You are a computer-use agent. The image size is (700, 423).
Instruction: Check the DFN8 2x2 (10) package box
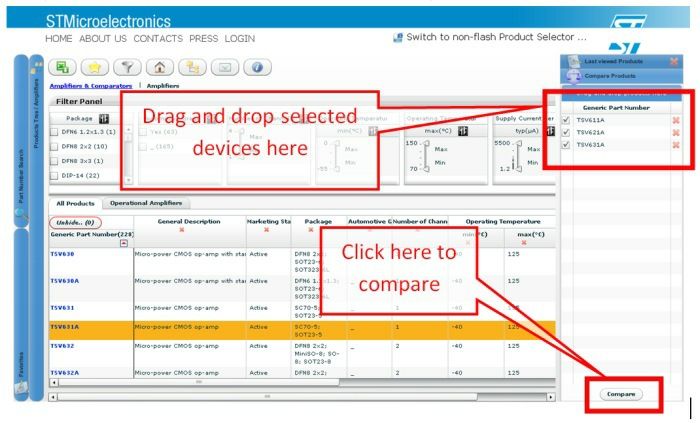point(54,147)
